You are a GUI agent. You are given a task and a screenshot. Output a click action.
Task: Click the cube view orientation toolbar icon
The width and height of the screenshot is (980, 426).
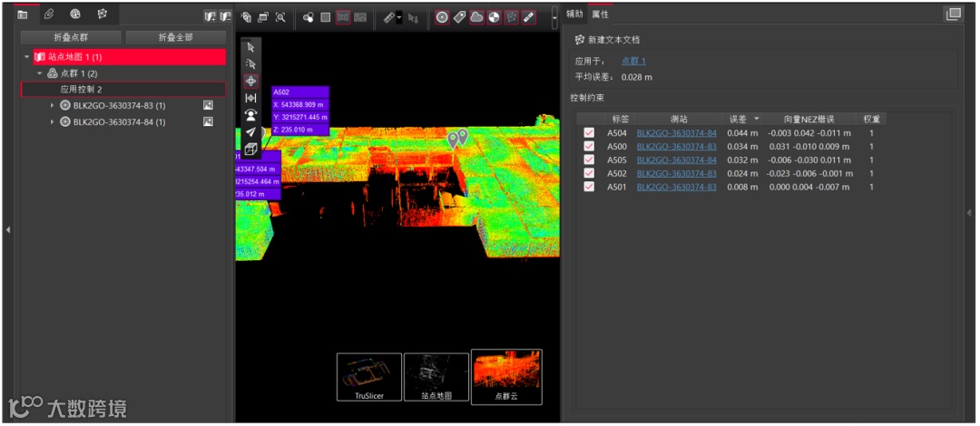[246, 17]
